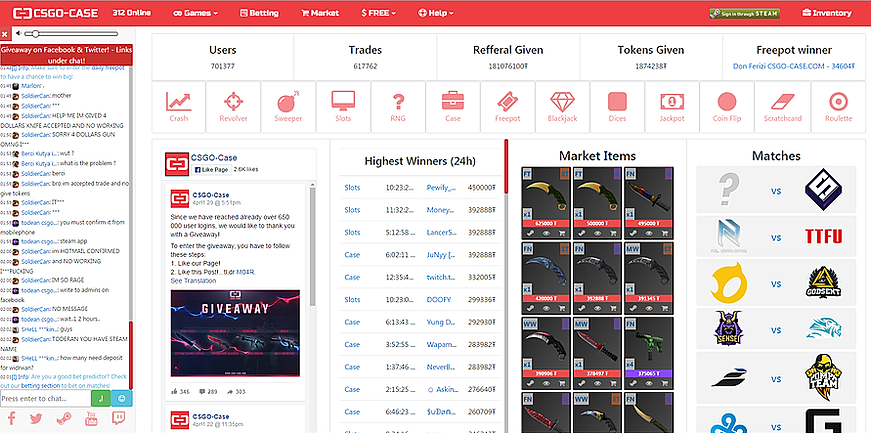Click the wrench icon on 500000 T knife
The width and height of the screenshot is (871, 433).
tap(582, 233)
